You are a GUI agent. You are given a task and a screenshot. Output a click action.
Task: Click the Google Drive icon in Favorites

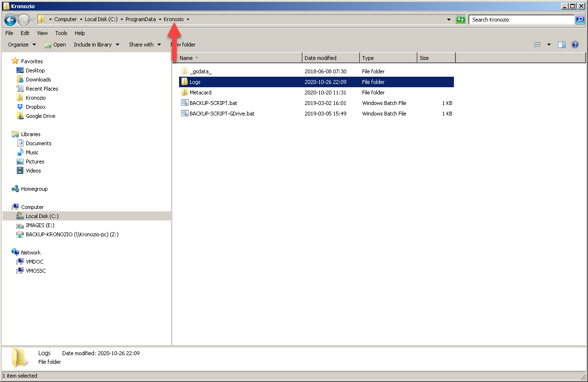coord(20,116)
